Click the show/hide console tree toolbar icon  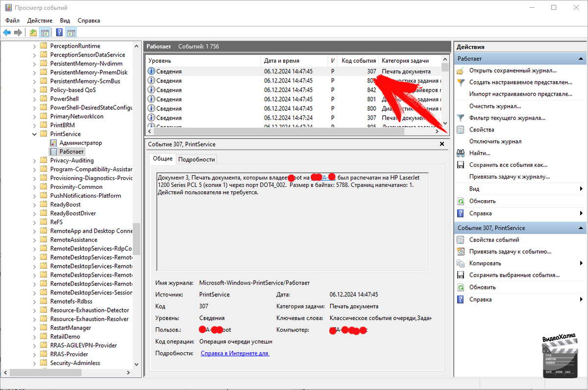[x=45, y=33]
